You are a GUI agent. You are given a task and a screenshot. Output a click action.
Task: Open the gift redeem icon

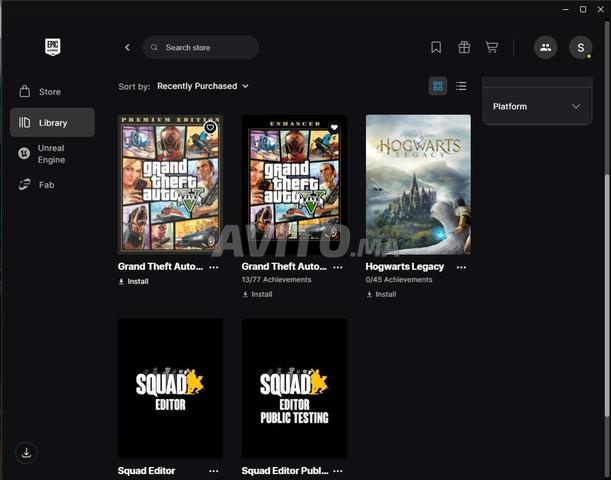click(x=464, y=48)
